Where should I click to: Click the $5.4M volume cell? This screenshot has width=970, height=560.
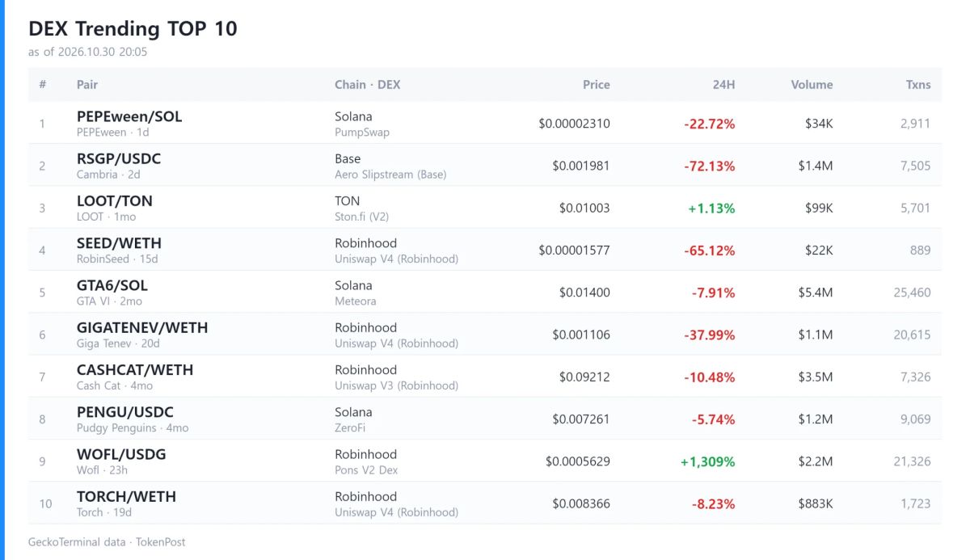point(816,293)
